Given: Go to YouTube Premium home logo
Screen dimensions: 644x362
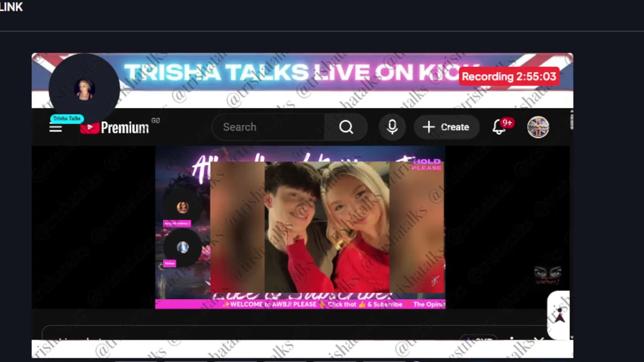Looking at the screenshot, I should click(x=115, y=128).
